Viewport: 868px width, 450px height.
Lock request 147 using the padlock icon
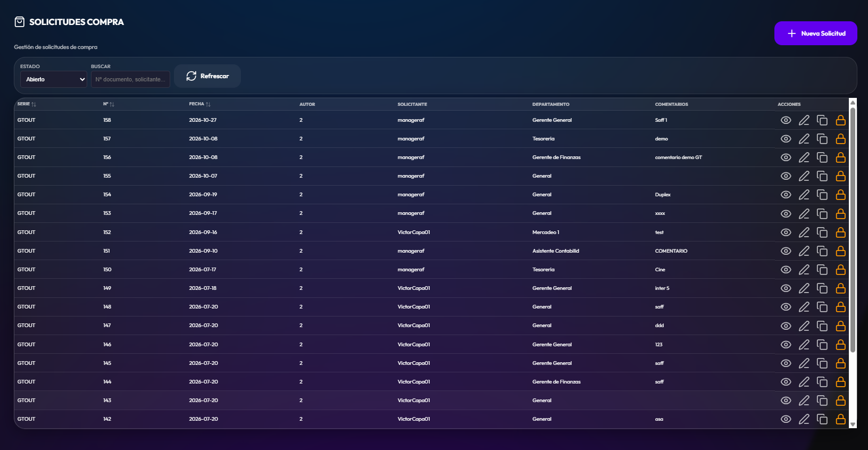click(x=841, y=326)
